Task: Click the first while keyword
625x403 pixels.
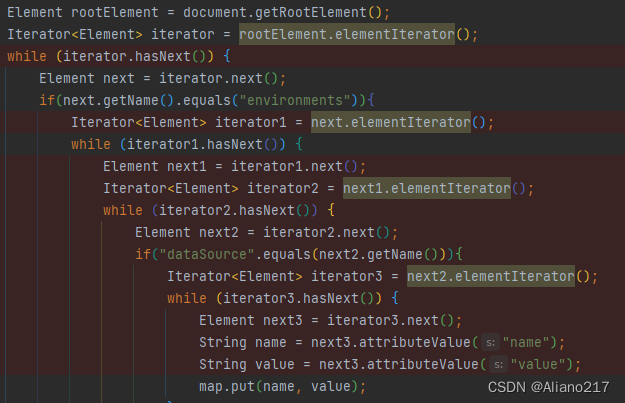Action: 27,56
